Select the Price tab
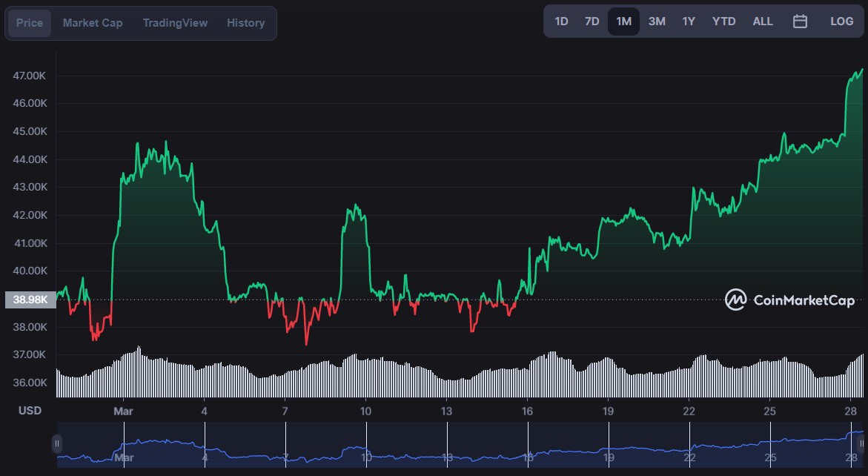The image size is (868, 476). [x=30, y=23]
